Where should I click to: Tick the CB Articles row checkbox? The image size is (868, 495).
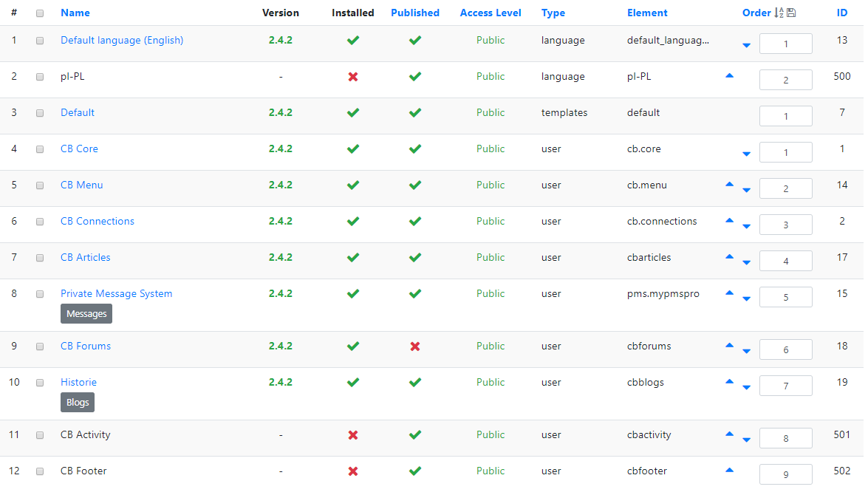40,258
